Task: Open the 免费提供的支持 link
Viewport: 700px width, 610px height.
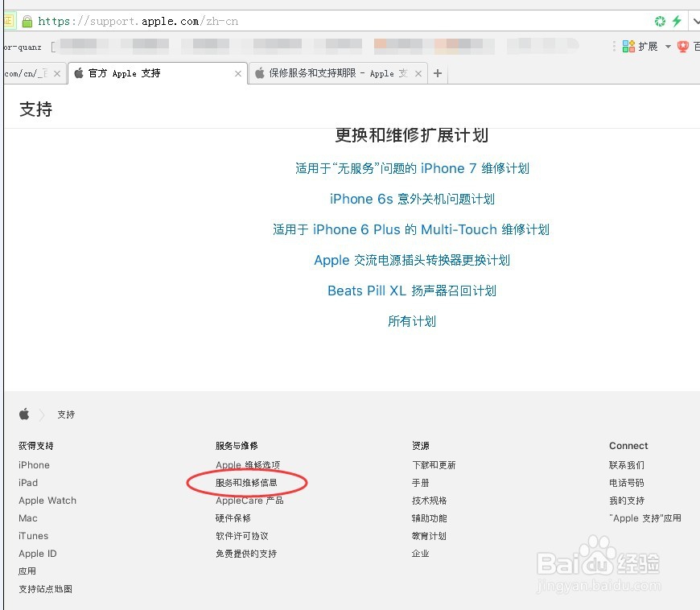Action: coord(246,554)
